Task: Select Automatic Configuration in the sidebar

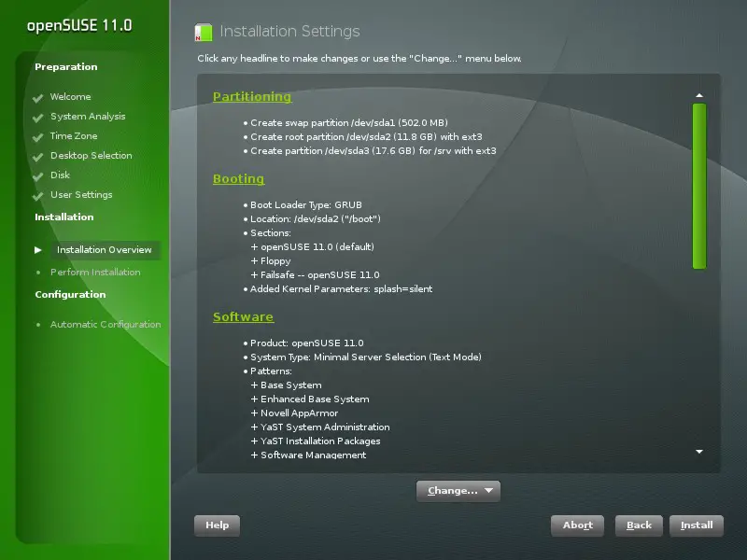Action: [x=106, y=325]
